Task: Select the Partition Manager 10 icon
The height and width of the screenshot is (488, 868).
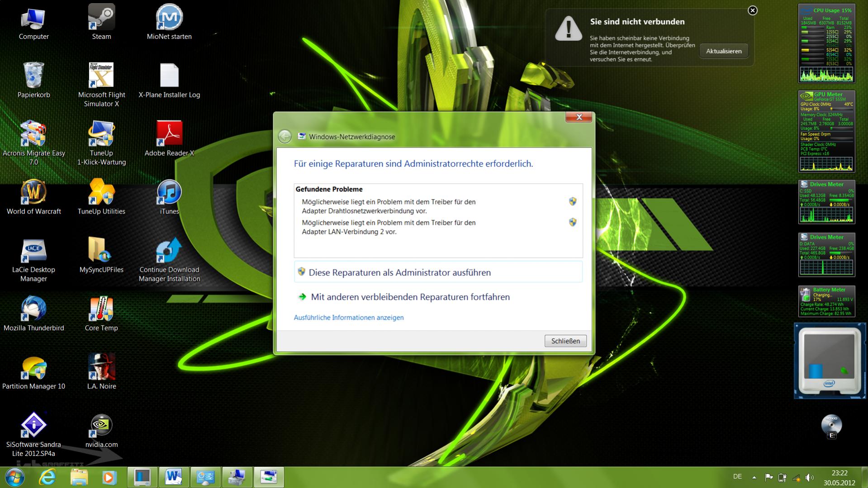Action: coord(33,372)
